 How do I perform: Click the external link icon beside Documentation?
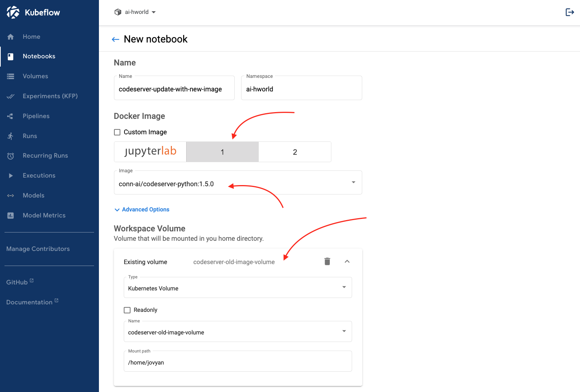56,300
